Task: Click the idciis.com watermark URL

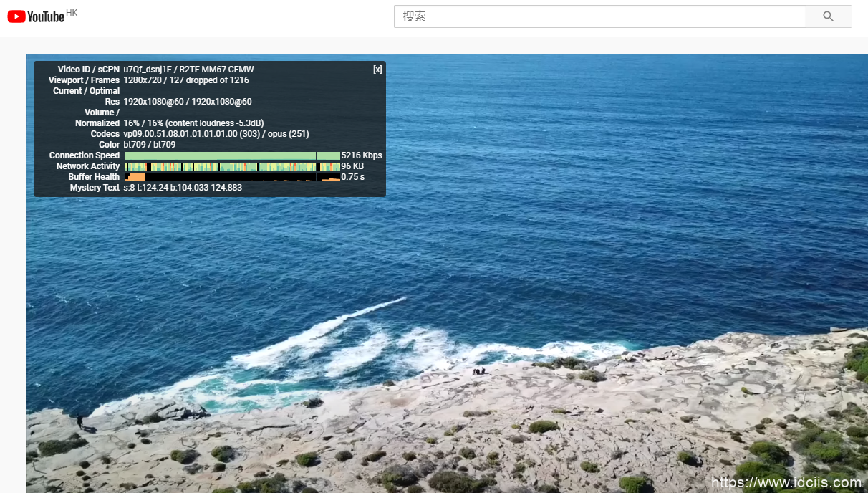Action: coord(786,482)
